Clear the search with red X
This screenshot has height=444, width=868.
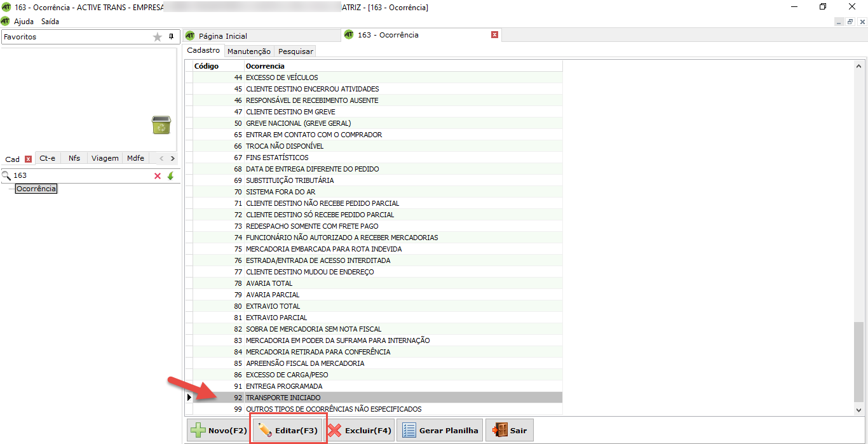click(x=158, y=176)
